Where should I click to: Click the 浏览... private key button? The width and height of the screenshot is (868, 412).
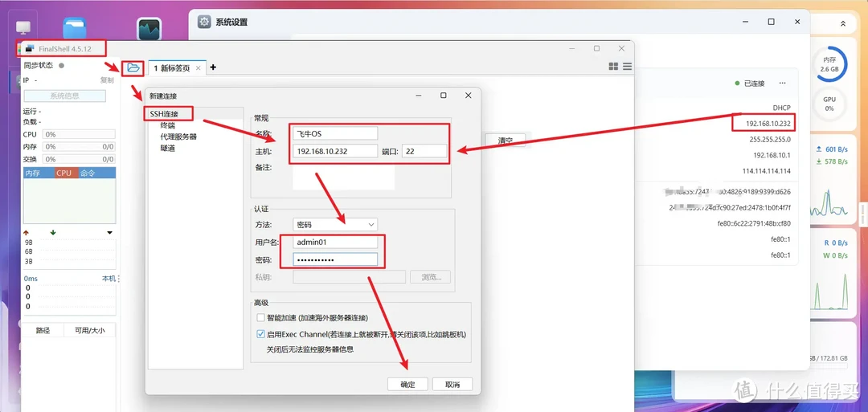430,277
